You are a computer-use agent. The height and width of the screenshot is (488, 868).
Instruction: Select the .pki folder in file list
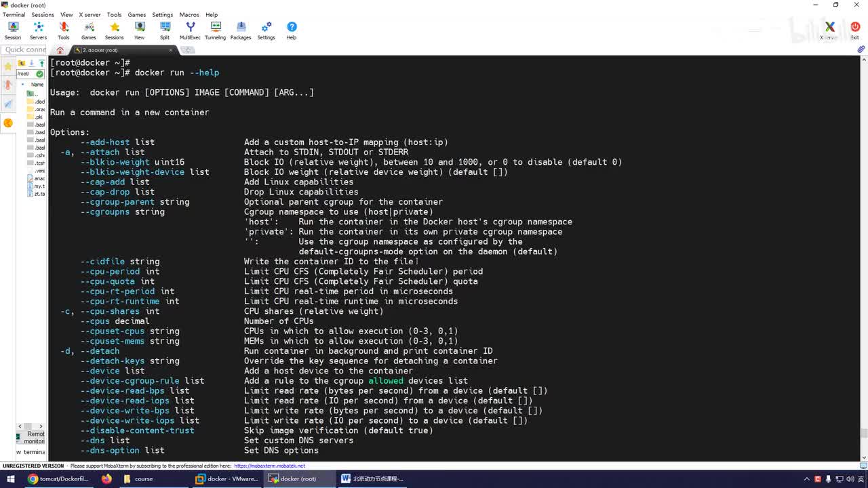pyautogui.click(x=35, y=117)
